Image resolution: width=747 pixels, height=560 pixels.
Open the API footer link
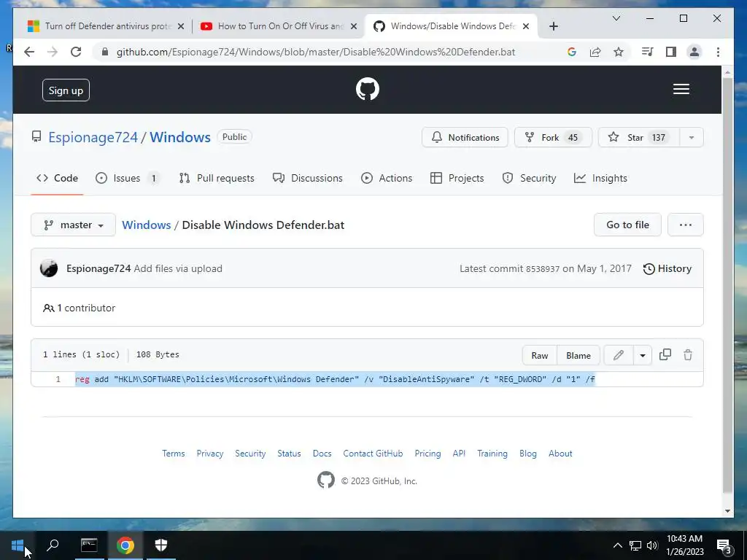click(460, 454)
